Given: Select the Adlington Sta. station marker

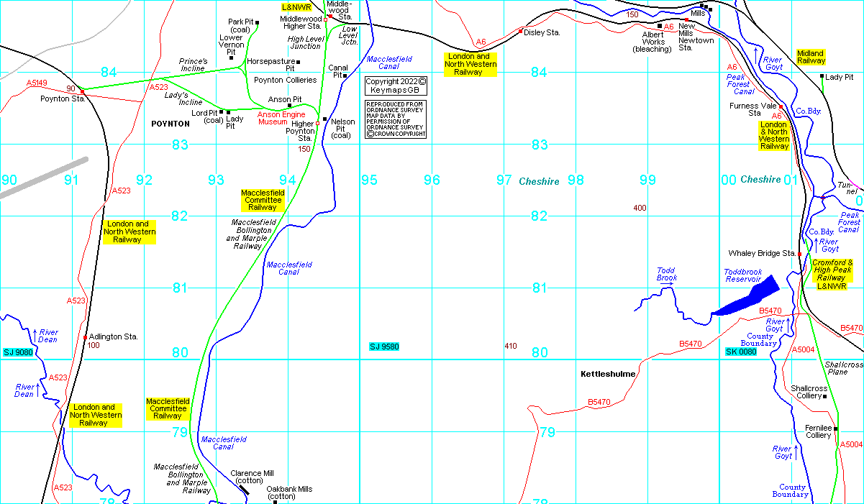Looking at the screenshot, I should (86, 337).
